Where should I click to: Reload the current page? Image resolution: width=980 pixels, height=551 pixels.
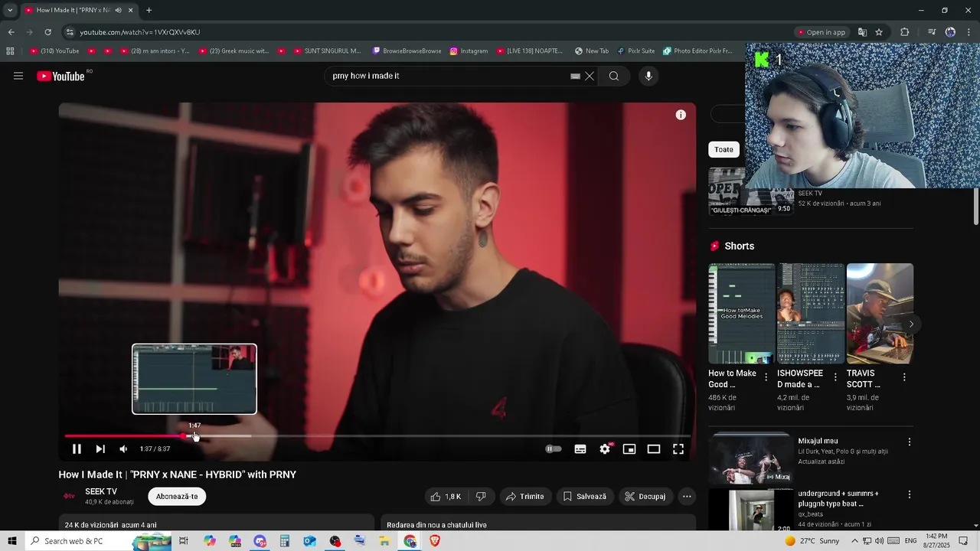pyautogui.click(x=47, y=32)
